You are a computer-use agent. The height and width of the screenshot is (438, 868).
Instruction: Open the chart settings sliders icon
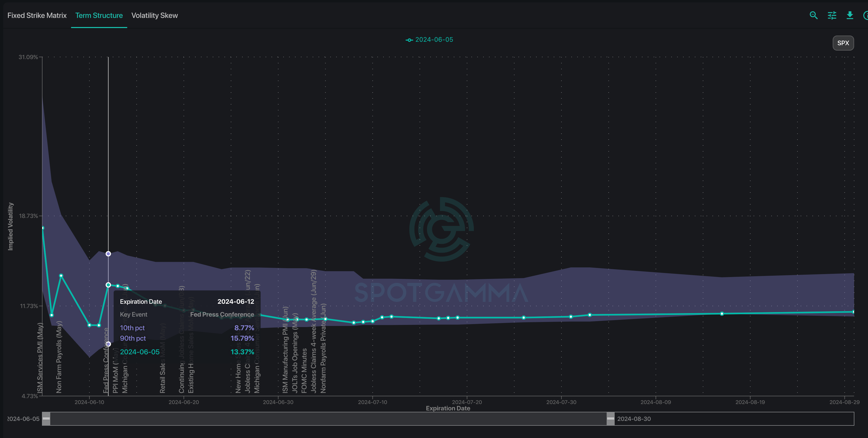(x=832, y=15)
